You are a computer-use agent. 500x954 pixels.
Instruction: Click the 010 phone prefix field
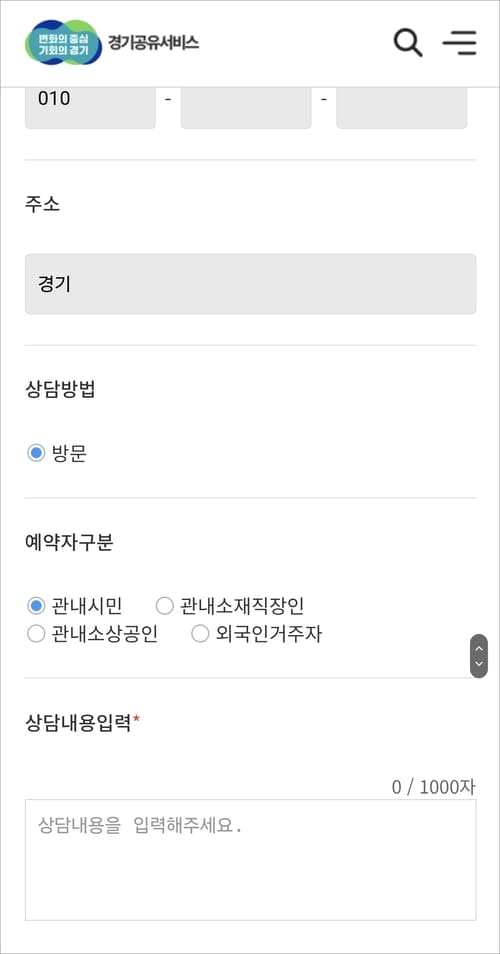(x=90, y=108)
